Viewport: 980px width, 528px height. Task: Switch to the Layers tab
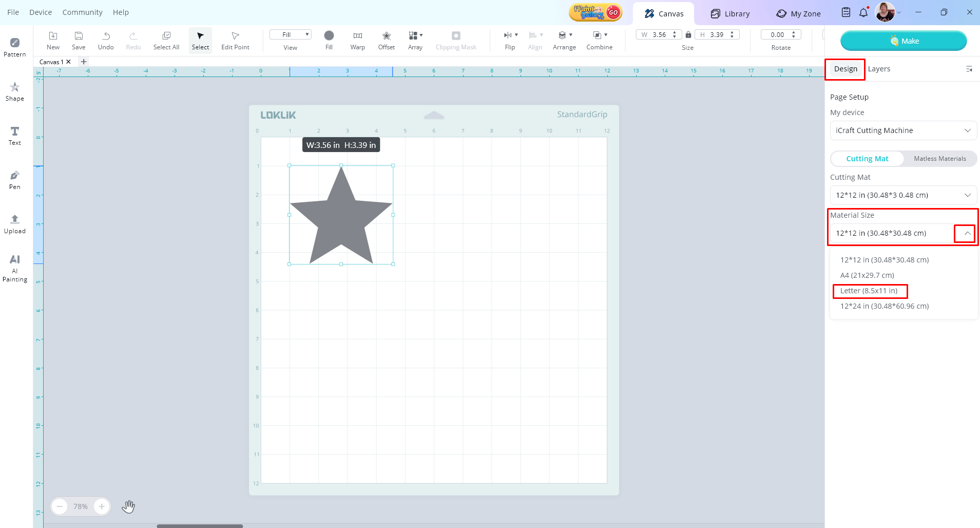pos(879,69)
